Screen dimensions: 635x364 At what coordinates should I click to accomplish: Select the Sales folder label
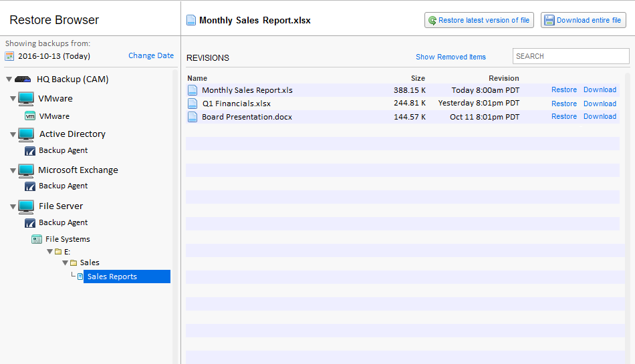90,262
